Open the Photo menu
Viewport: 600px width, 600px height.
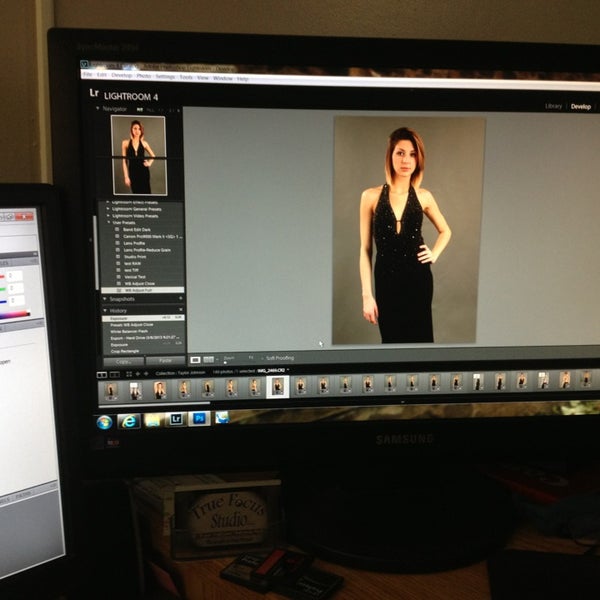[x=144, y=76]
